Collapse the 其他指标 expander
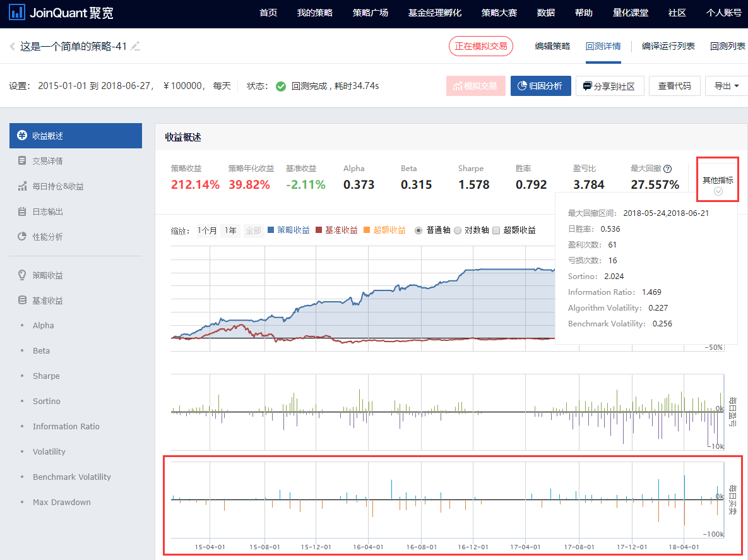 point(718,191)
